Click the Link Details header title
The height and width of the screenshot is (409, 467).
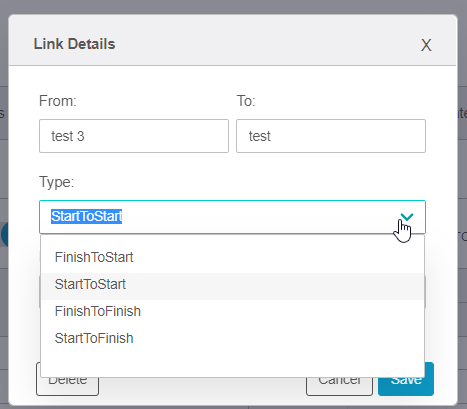[74, 44]
